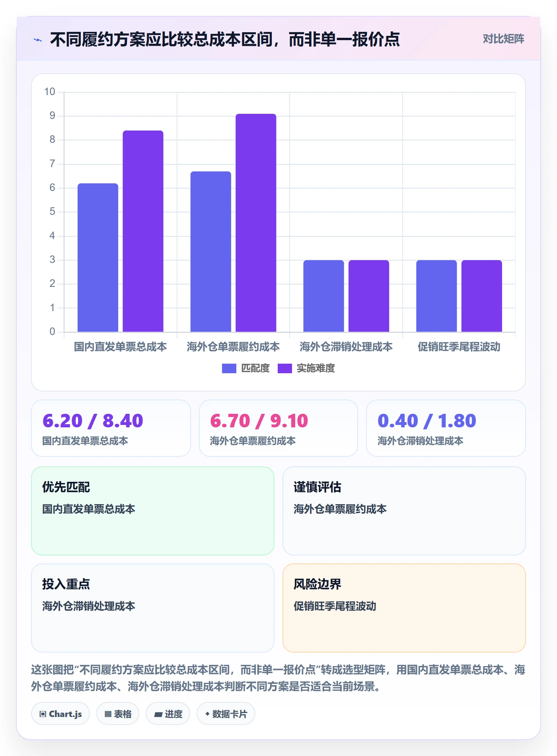The width and height of the screenshot is (557, 756).
Task: Select the 实施难度 bar for 海外仓单票履约成本
Action: (x=256, y=223)
